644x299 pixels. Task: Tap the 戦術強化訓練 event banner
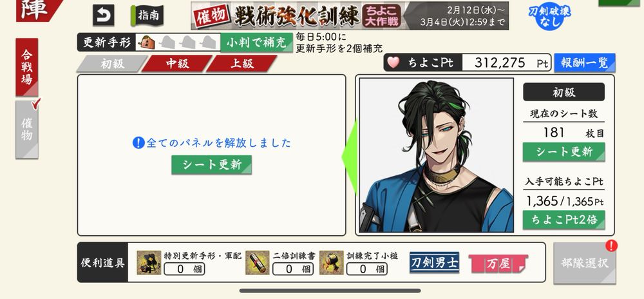(x=350, y=15)
